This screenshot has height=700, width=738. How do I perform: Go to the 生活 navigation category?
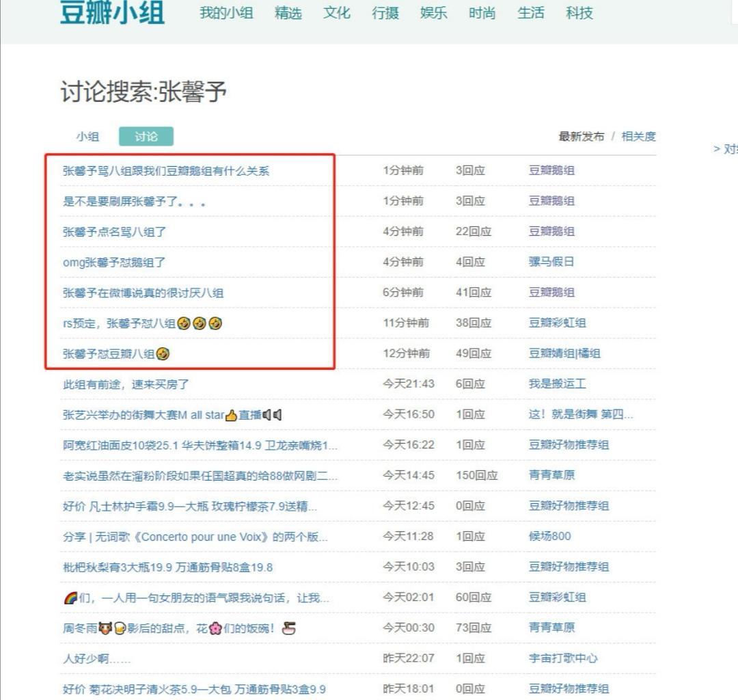(x=530, y=13)
